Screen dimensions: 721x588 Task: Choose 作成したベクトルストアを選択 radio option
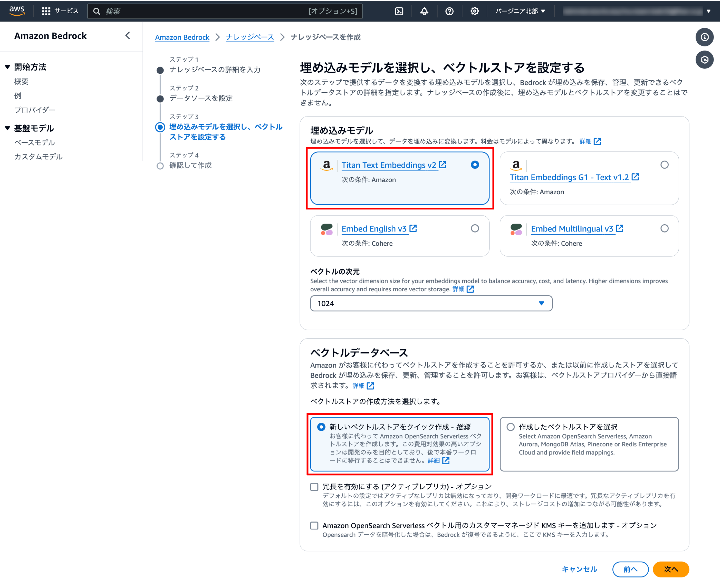click(510, 427)
